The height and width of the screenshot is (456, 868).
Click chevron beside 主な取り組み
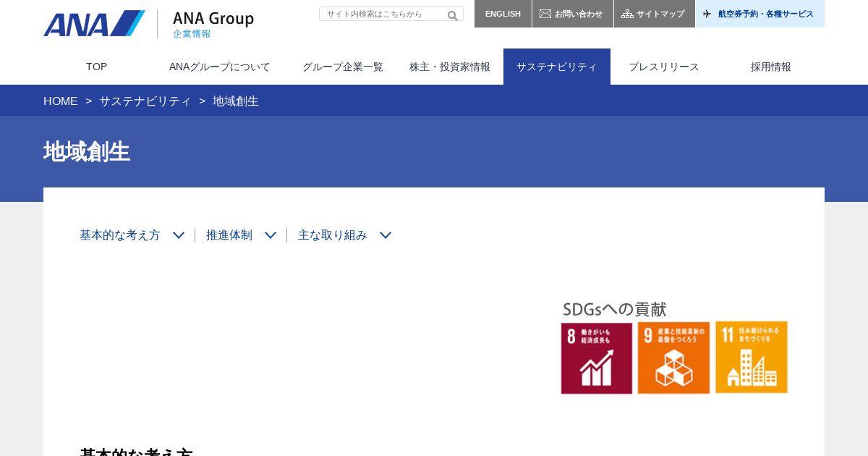click(x=386, y=235)
